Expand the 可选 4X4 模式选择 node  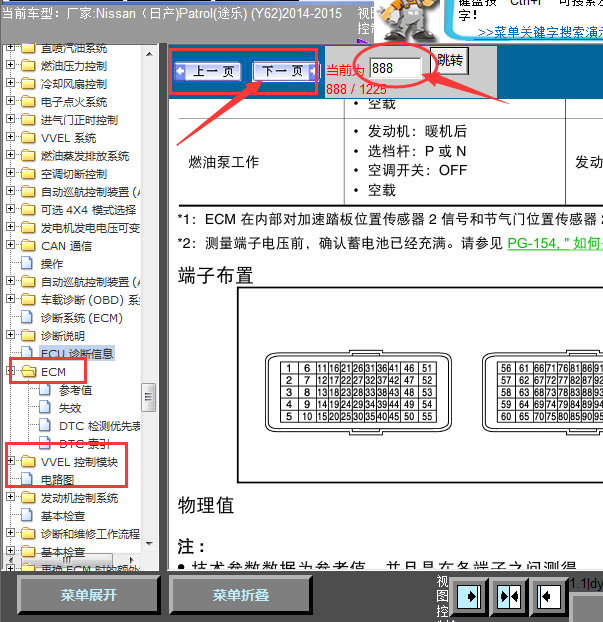click(11, 209)
